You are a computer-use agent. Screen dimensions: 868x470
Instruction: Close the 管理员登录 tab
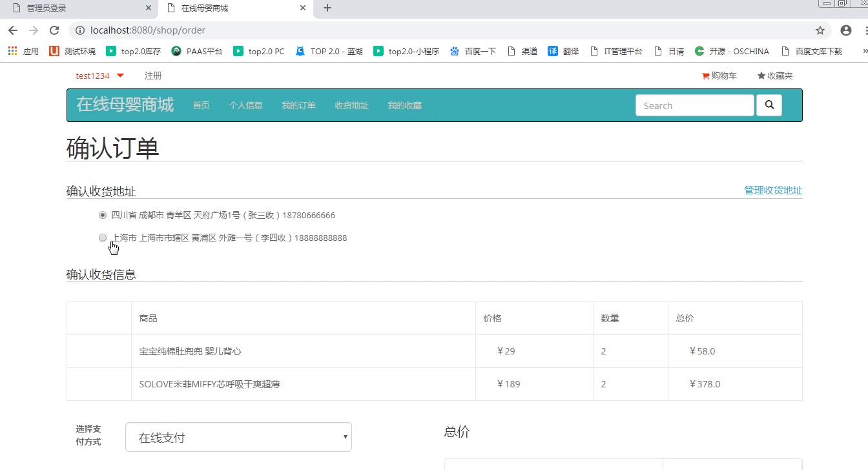coord(149,8)
